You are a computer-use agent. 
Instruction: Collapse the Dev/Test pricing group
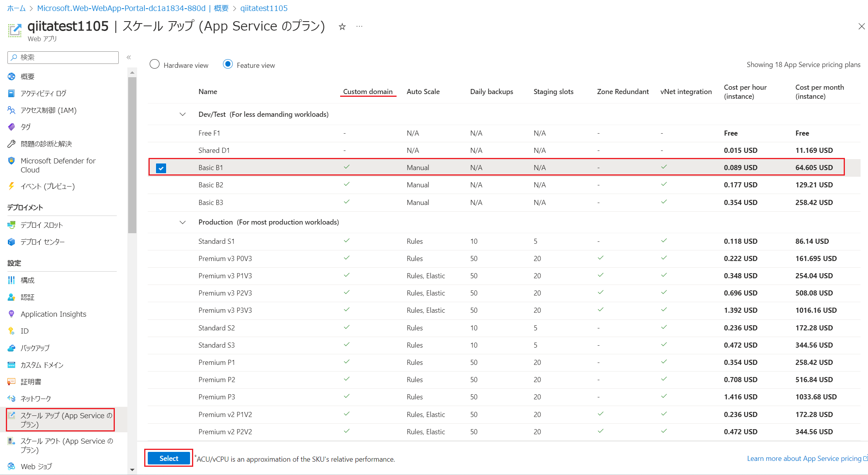click(183, 114)
